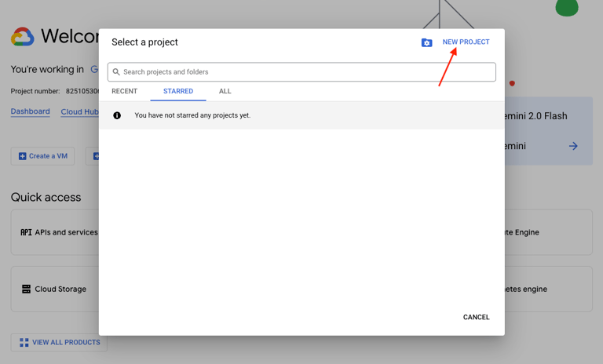Click the grid icon on VIEW ALL PRODUCTS
The width and height of the screenshot is (603, 364).
[x=24, y=343]
